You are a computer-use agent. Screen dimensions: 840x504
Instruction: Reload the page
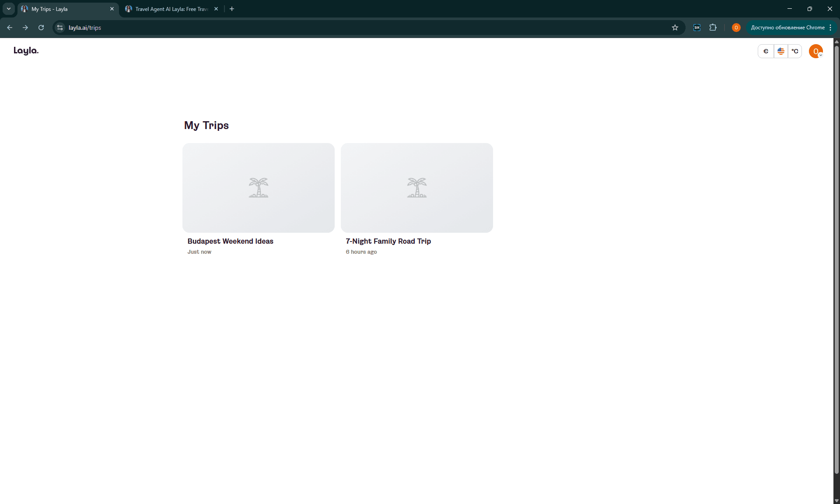tap(41, 28)
